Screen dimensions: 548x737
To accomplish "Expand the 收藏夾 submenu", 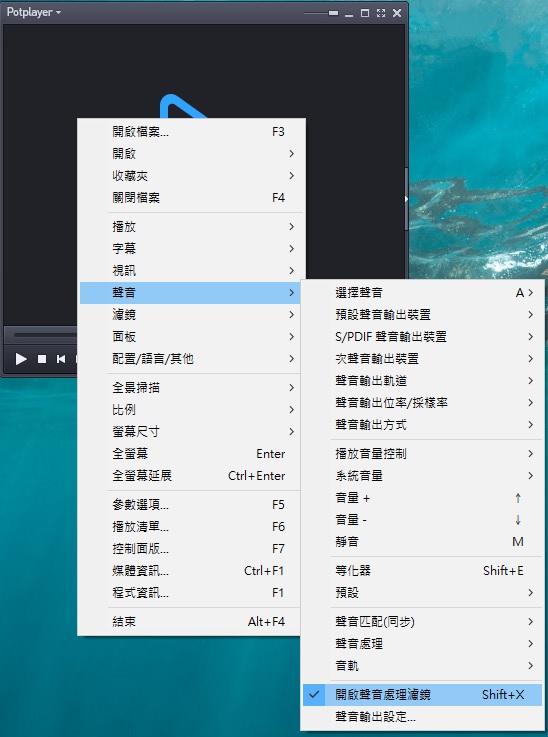I will pos(190,176).
